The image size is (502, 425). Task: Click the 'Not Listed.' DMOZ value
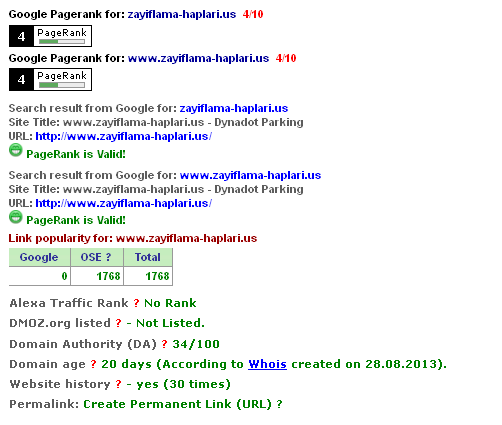click(x=170, y=323)
